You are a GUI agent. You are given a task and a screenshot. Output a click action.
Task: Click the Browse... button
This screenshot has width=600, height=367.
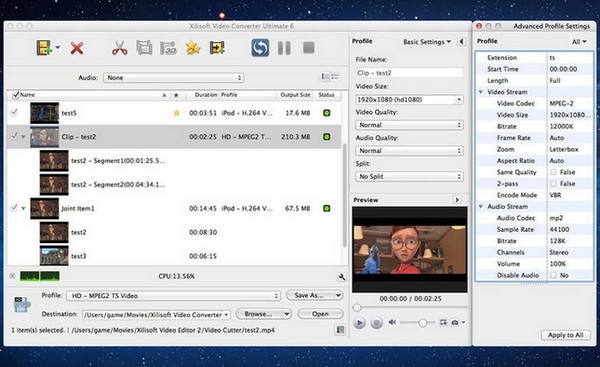[x=259, y=314]
